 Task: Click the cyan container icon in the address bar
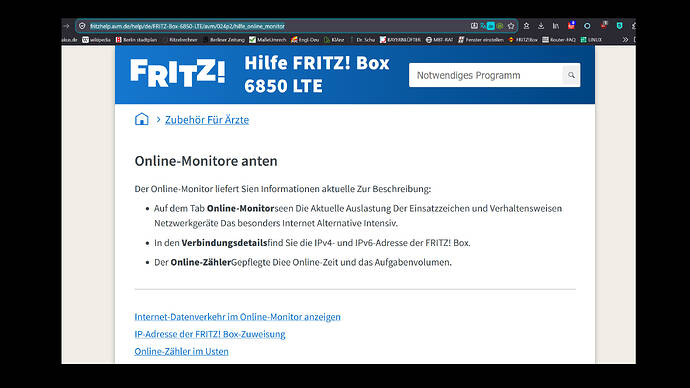[491, 26]
